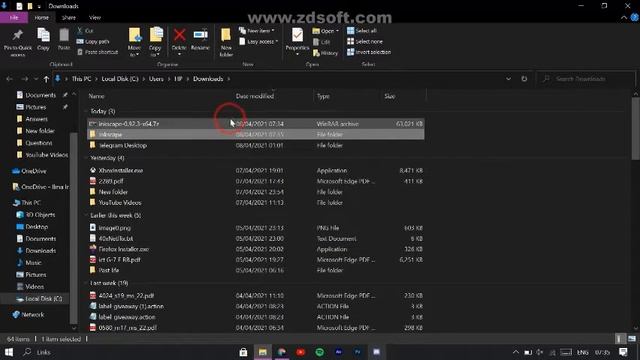The image size is (640, 360).
Task: Open the Copy to dropdown
Action: 155,42
